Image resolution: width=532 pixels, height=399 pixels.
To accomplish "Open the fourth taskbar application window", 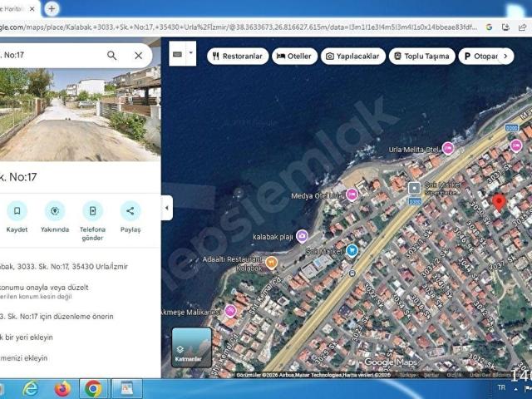I will coord(127,389).
